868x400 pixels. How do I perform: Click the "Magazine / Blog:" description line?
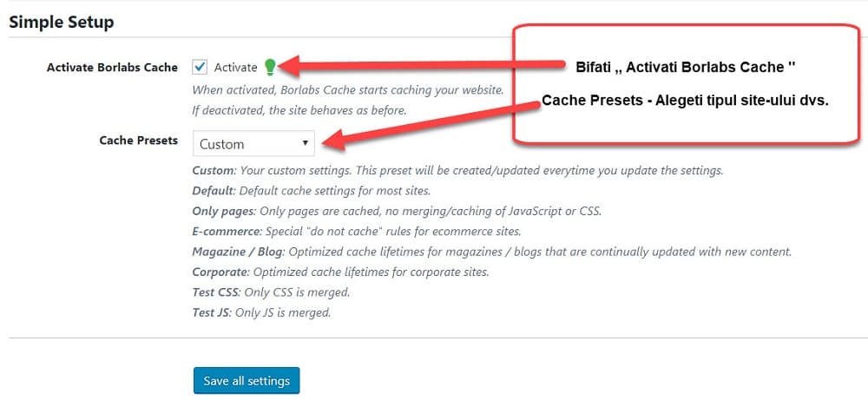(491, 252)
